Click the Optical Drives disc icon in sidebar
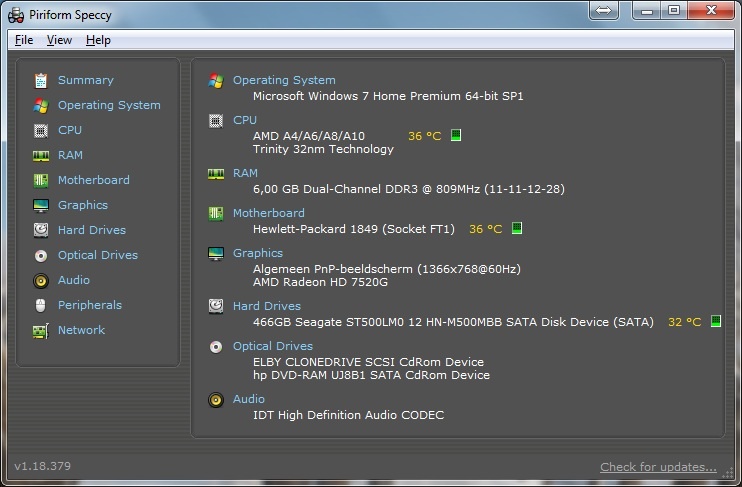This screenshot has width=742, height=487. point(41,256)
